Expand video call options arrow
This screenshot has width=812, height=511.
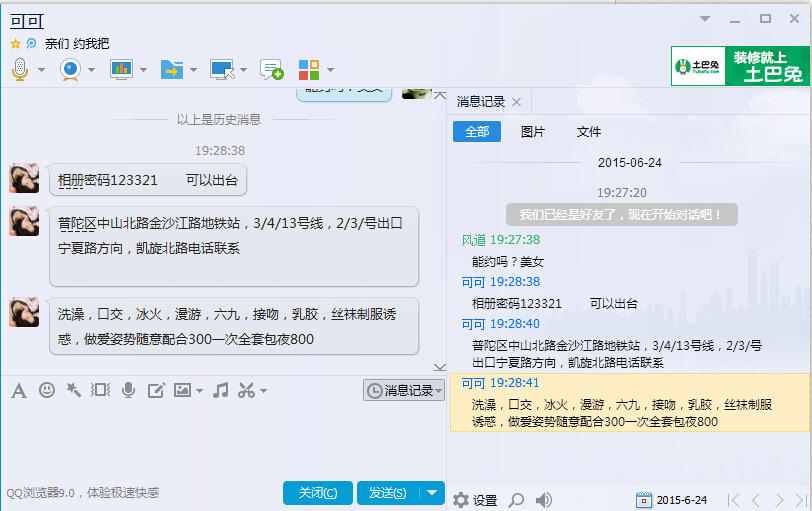point(91,69)
